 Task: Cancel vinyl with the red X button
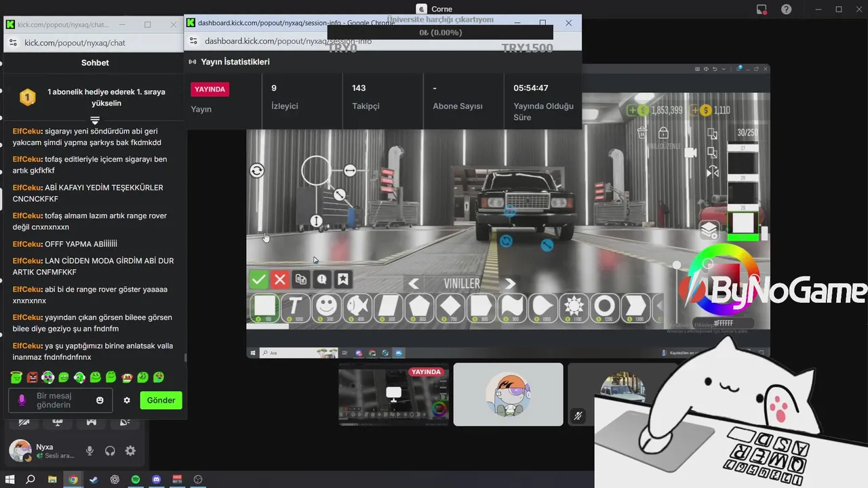(279, 279)
